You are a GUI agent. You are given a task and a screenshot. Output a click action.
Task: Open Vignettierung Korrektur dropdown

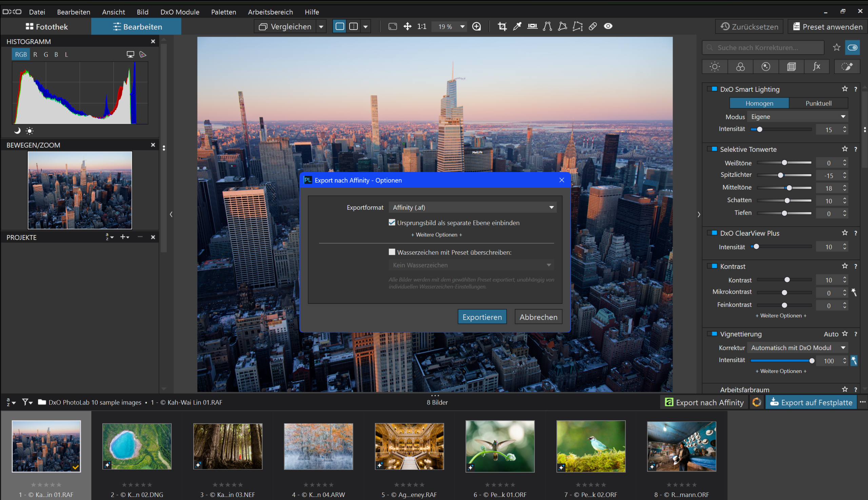click(x=797, y=348)
